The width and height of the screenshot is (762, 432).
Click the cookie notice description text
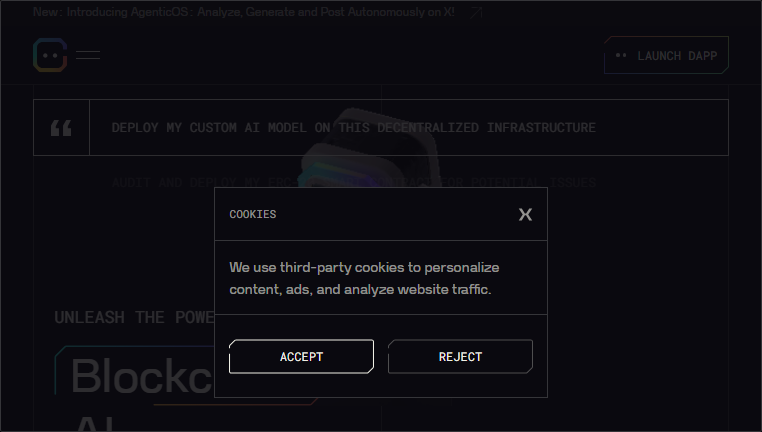pos(364,278)
